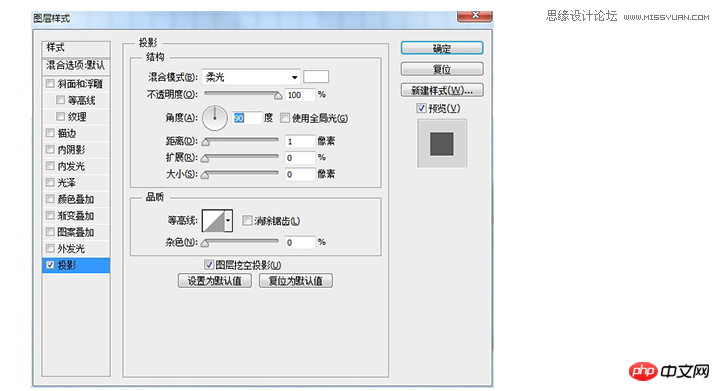Image resolution: width=720 pixels, height=391 pixels.
Task: Enable the 内发光 checkbox
Action: pyautogui.click(x=50, y=166)
